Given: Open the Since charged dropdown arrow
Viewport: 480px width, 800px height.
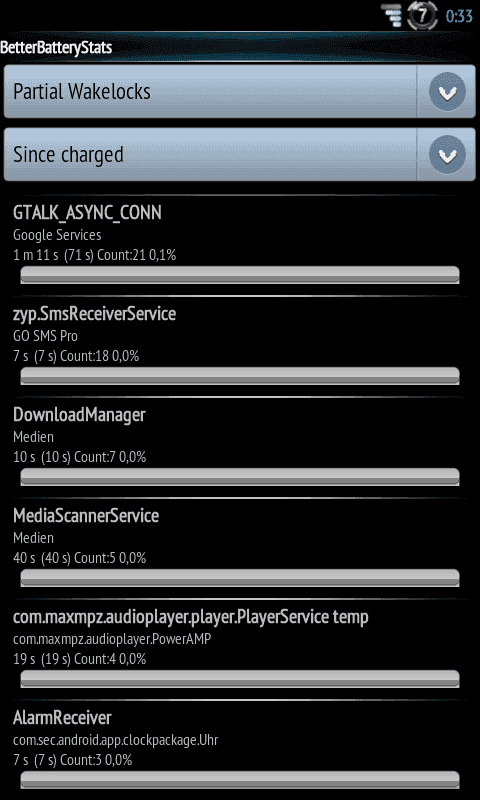Looking at the screenshot, I should [x=447, y=155].
